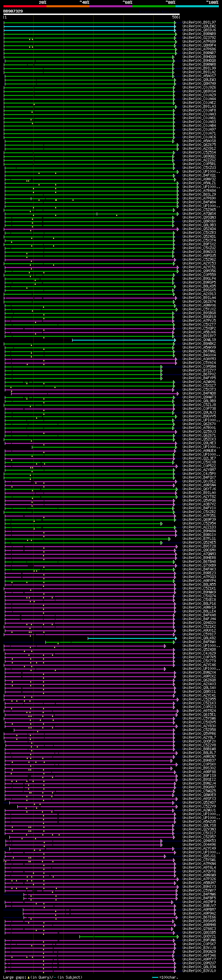Image resolution: width=222 pixels, height=980 pixels.
Task: Click hit label UniRef100_Q0DY21
Action: click(199, 936)
